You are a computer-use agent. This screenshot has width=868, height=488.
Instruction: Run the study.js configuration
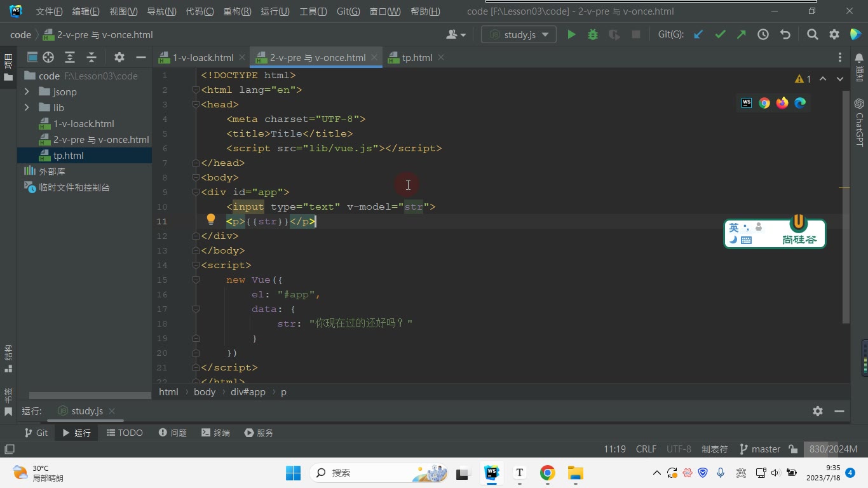pos(571,35)
